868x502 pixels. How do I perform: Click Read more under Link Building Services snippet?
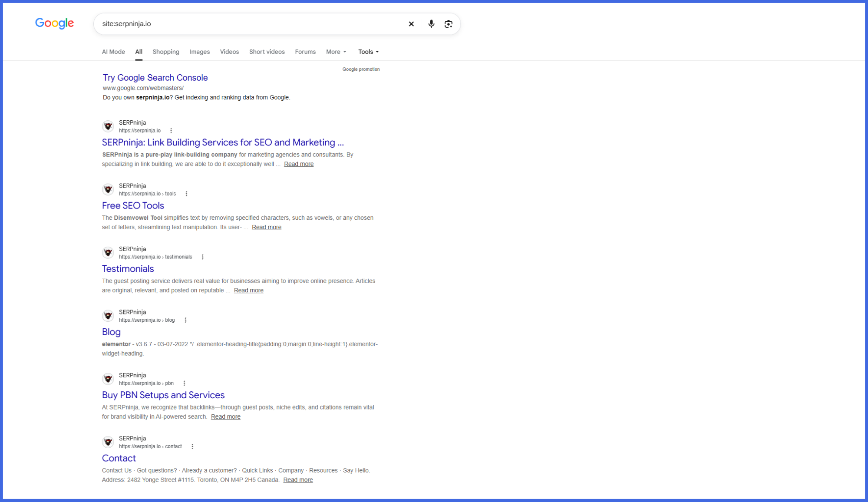point(299,164)
